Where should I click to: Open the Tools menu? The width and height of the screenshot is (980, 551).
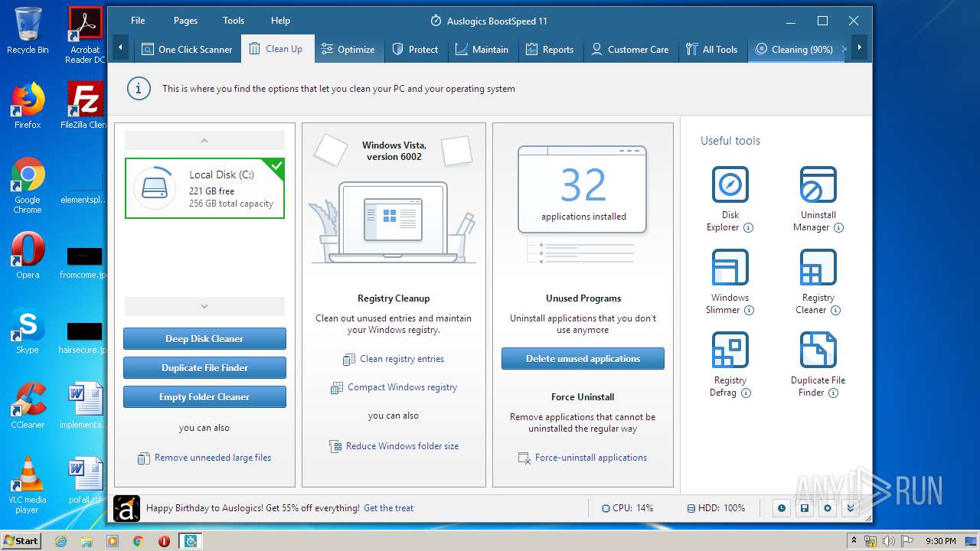pos(234,21)
